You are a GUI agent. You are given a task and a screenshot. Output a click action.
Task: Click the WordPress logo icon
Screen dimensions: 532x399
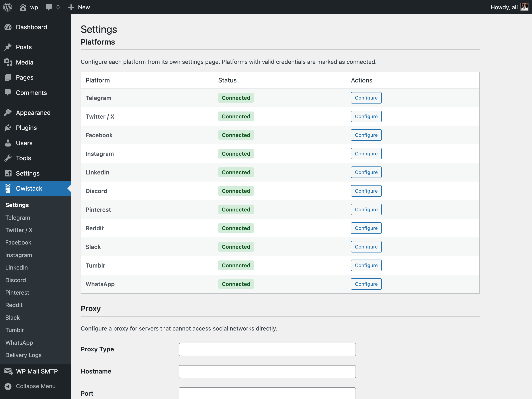click(8, 7)
